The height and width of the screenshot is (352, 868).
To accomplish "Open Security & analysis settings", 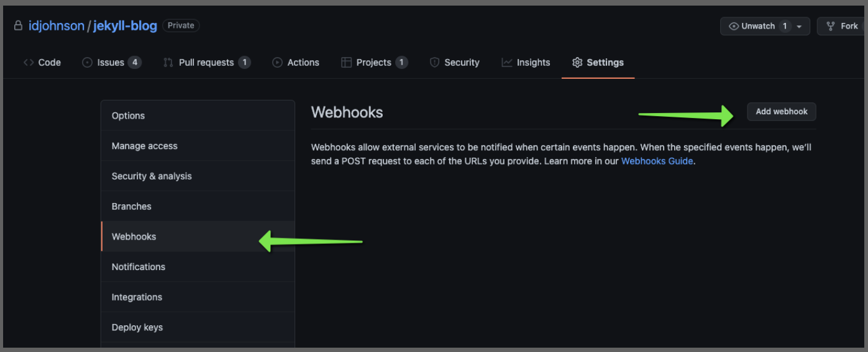I will [x=198, y=176].
